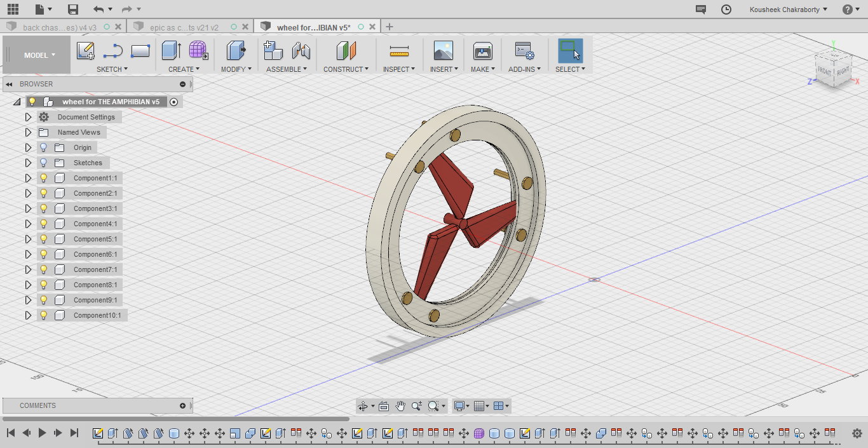Screen dimensions: 868x448
Task: Activate the Pan tool
Action: click(400, 405)
